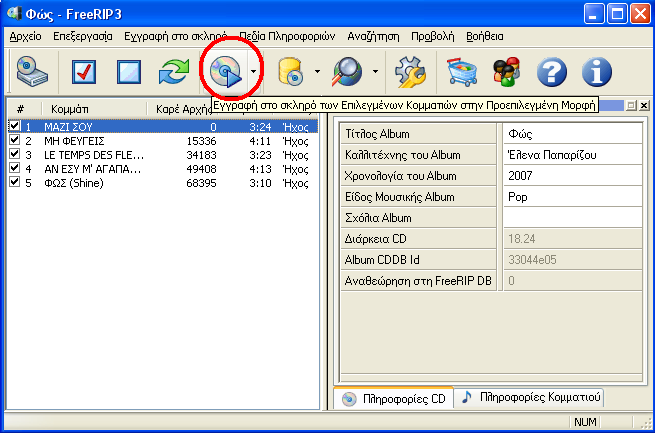Click start frame value 34183
This screenshot has width=655, height=433.
201,155
